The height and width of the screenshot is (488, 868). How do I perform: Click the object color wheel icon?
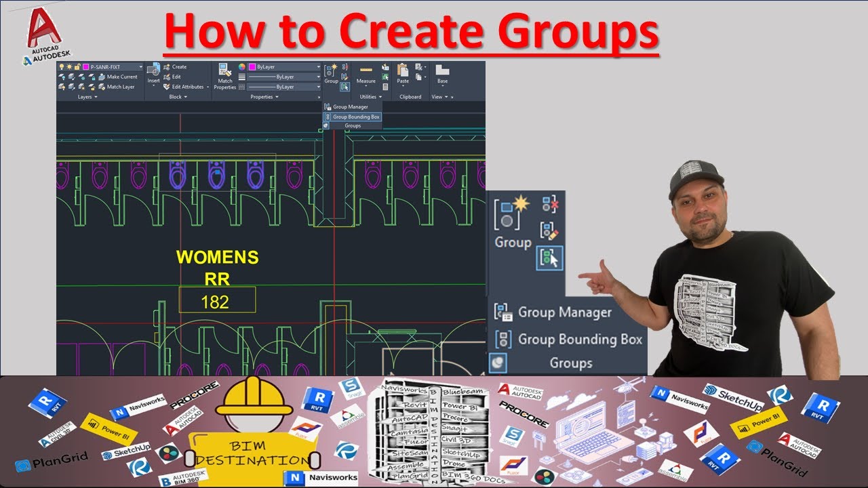(x=242, y=67)
